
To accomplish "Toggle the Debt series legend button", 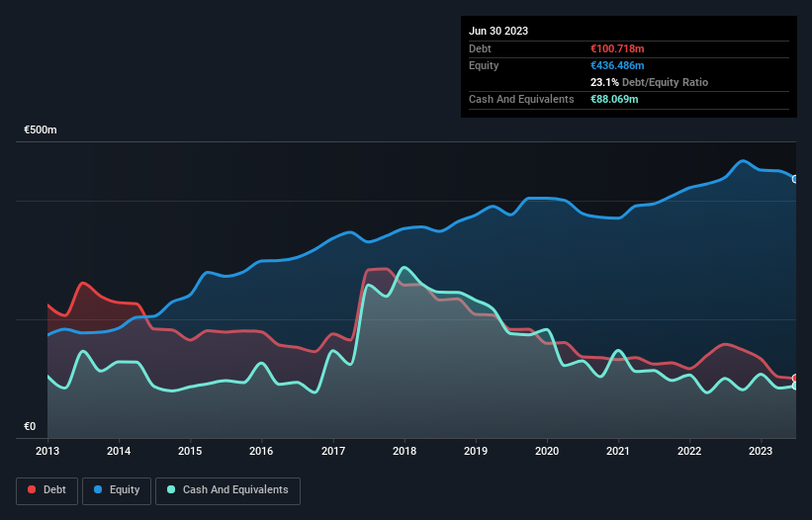I will coord(47,490).
